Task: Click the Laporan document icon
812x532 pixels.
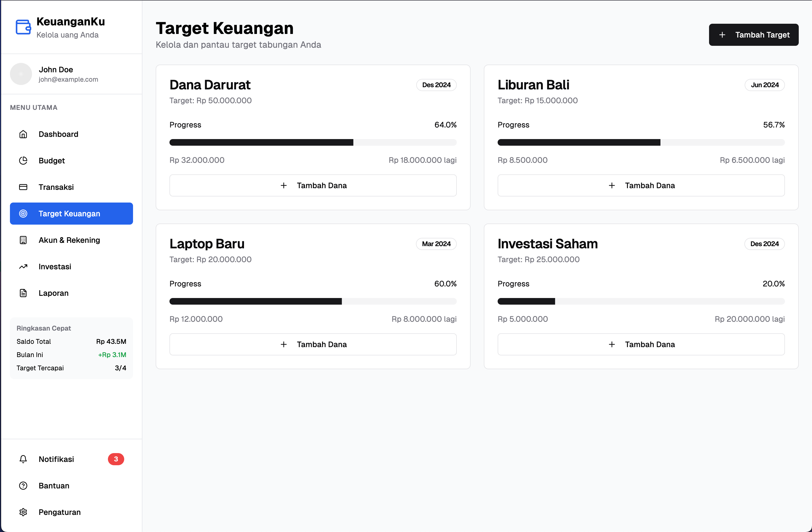Action: (23, 293)
